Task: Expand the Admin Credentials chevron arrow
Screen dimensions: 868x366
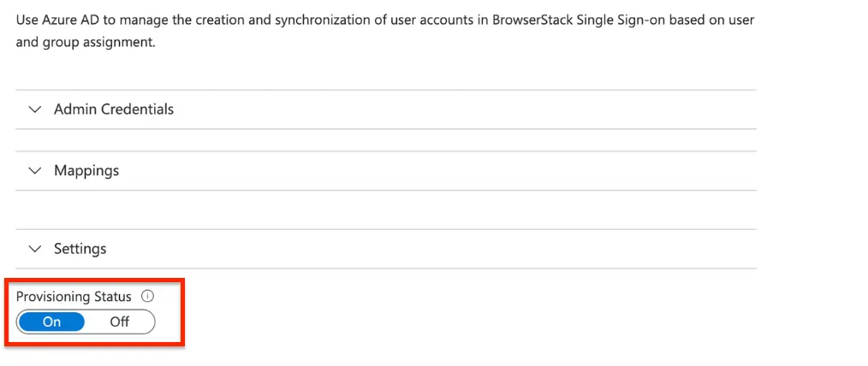Action: (34, 109)
